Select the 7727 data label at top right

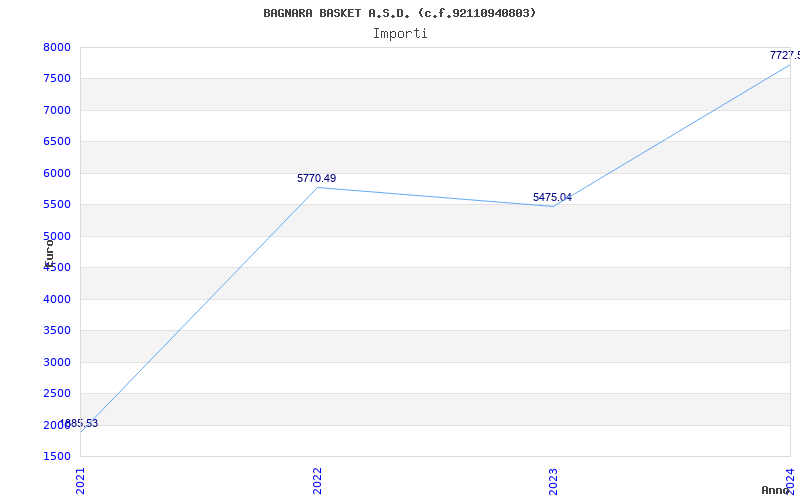785,55
